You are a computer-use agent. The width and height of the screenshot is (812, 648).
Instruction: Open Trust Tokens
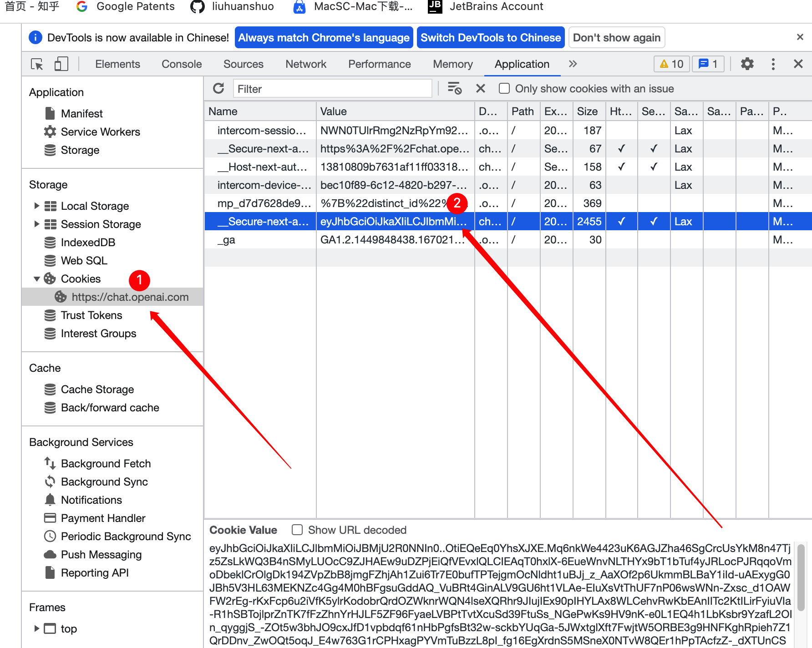tap(91, 315)
